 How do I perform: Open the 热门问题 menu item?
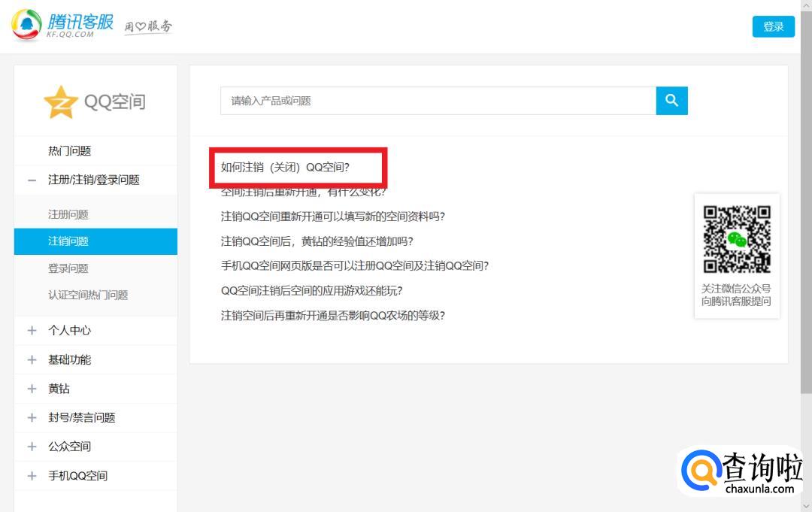(x=69, y=151)
